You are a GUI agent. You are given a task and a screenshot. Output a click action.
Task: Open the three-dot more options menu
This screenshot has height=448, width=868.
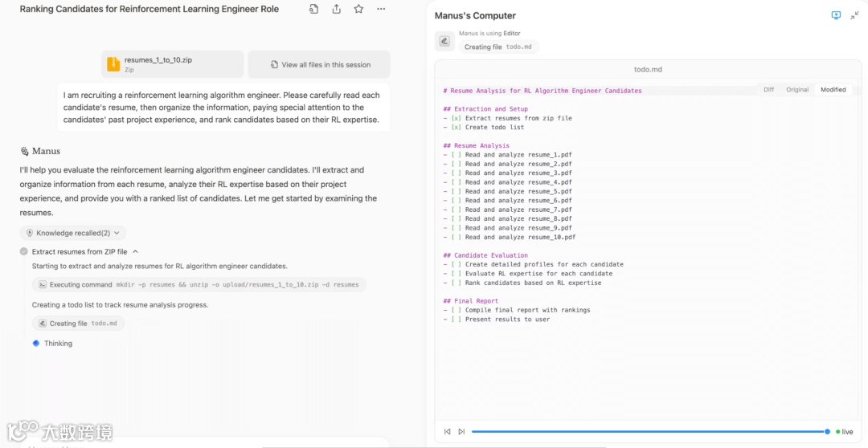point(381,10)
